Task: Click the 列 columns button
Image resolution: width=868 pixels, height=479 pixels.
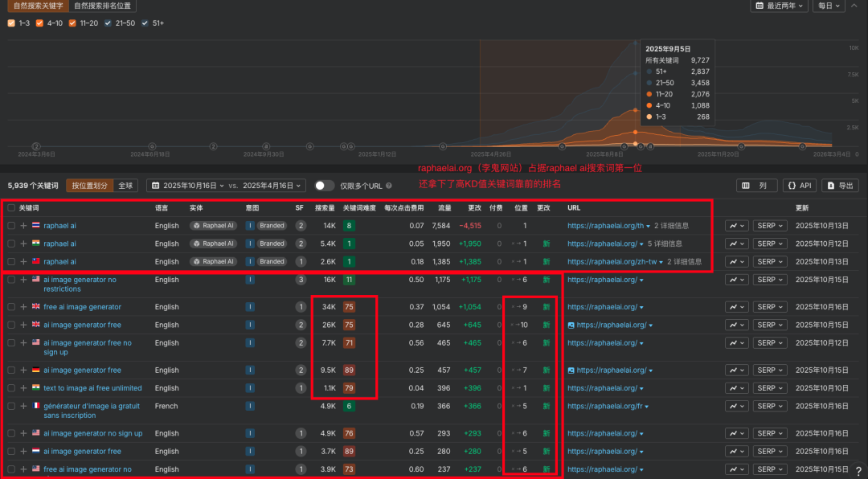Action: [757, 186]
